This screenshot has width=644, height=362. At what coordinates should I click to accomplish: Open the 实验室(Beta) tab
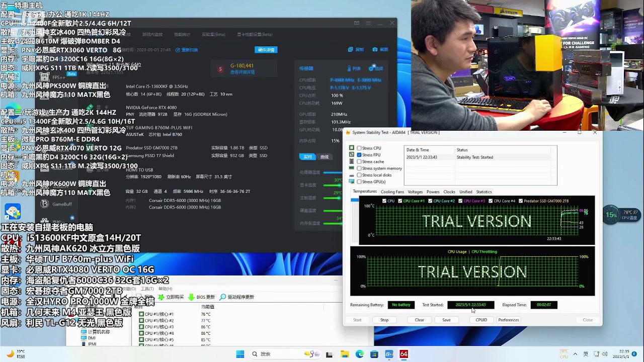(x=214, y=35)
